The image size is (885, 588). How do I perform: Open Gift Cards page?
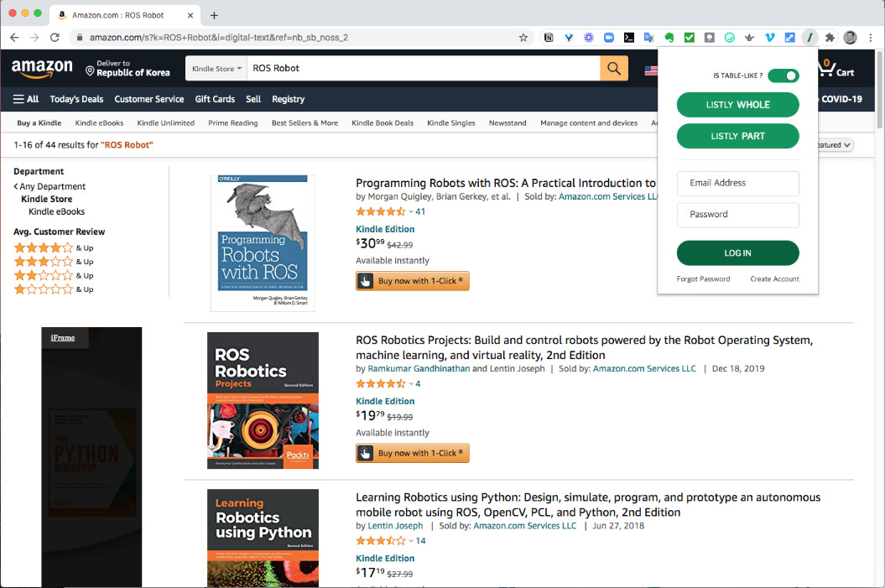(x=215, y=99)
